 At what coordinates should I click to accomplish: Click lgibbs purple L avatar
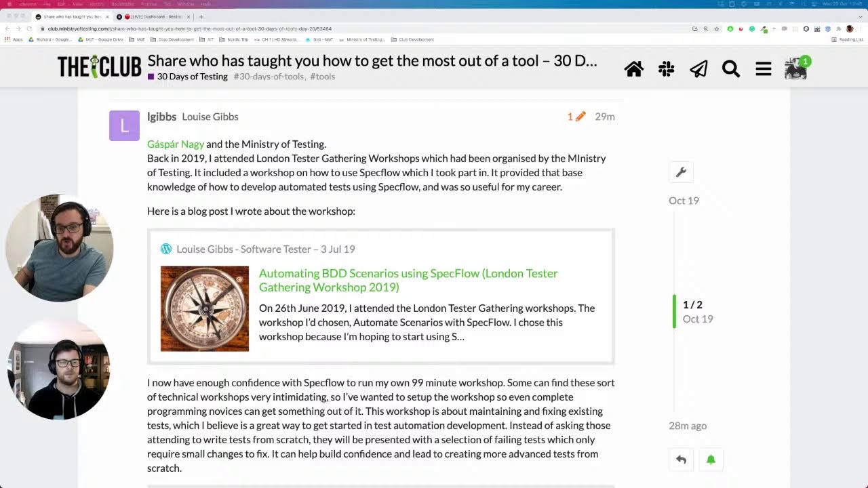pyautogui.click(x=124, y=125)
